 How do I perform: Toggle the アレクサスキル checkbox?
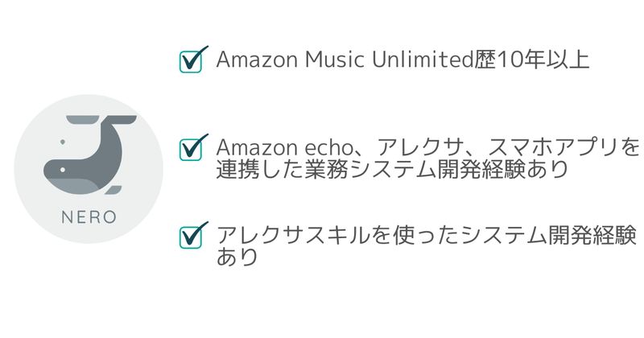(191, 236)
